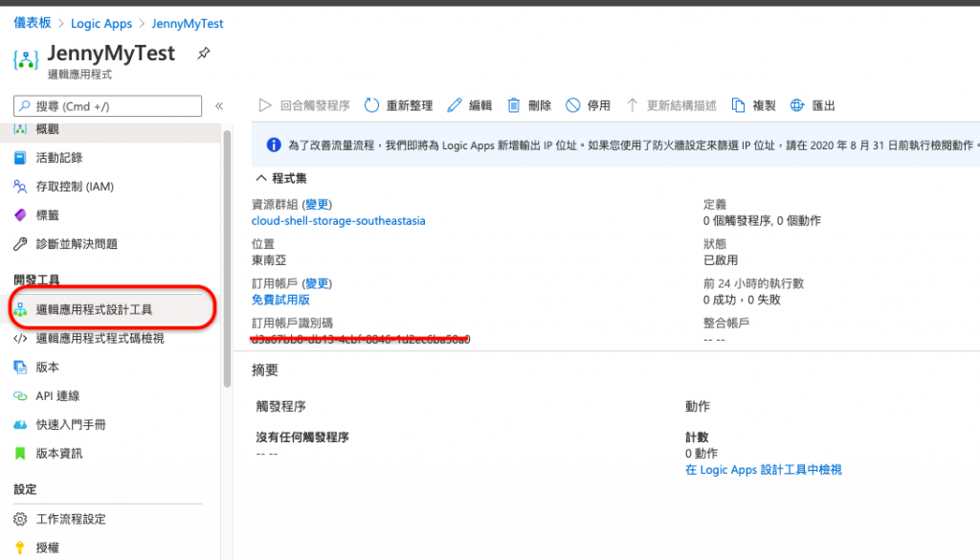Viewport: 980px width, 560px height.
Task: Click the info icon in the notification banner
Action: point(274,145)
